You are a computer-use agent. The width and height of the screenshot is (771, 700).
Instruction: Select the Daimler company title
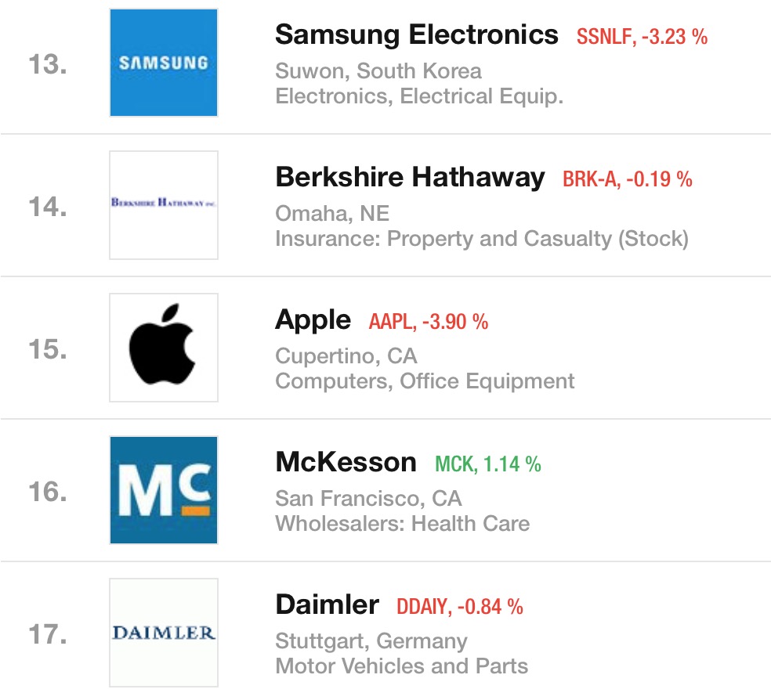(327, 605)
